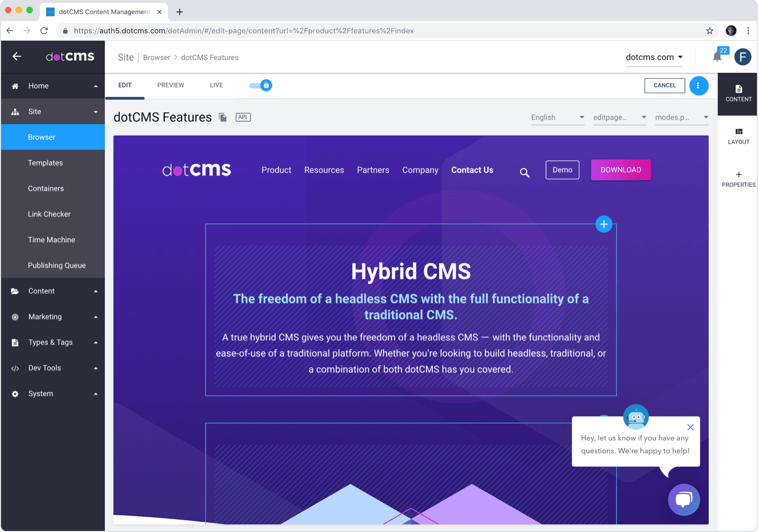Add content with blue plus on Hybrid CMS container

(x=603, y=224)
